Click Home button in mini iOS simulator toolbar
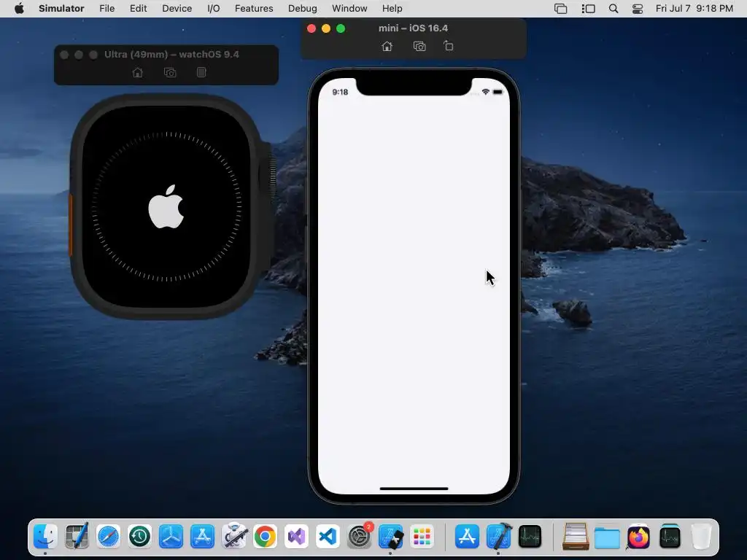The width and height of the screenshot is (747, 560). [x=387, y=46]
